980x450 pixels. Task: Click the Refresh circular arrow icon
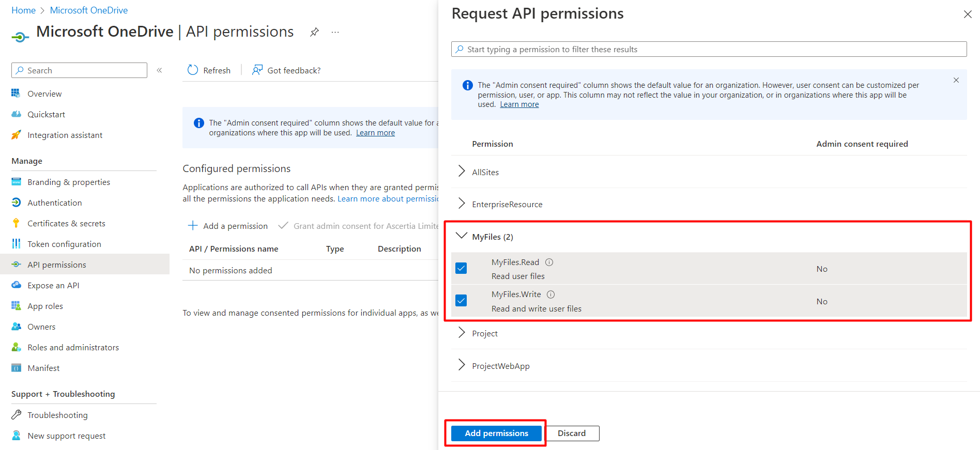pos(193,70)
